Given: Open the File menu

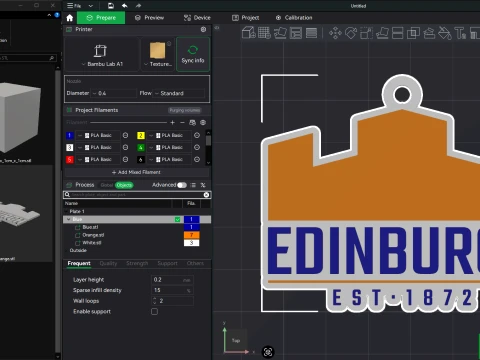Looking at the screenshot, I should (x=74, y=6).
